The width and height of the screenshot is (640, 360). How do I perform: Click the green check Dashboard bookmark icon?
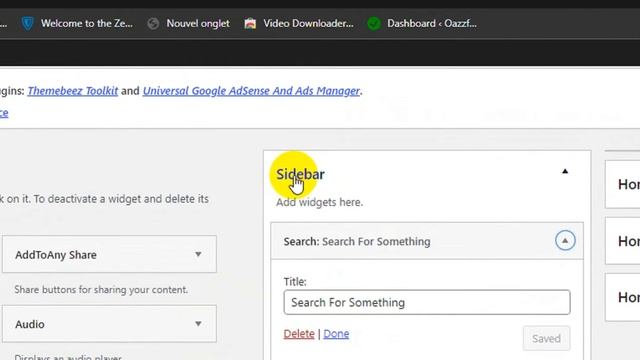(374, 24)
